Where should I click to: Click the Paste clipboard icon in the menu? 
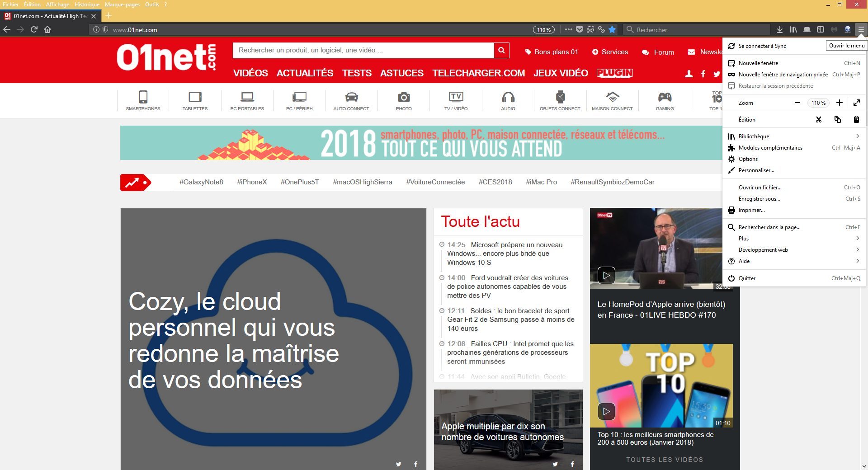tap(856, 119)
